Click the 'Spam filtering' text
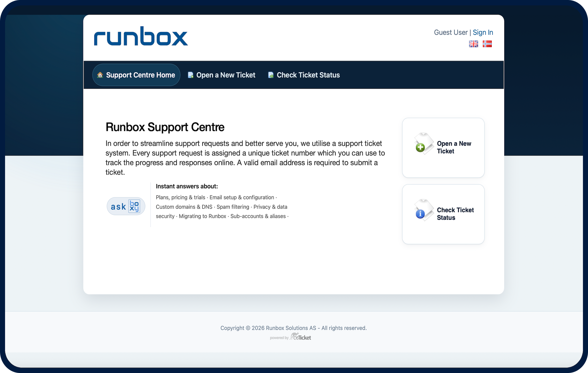Viewport: 588px width, 373px height. point(233,207)
